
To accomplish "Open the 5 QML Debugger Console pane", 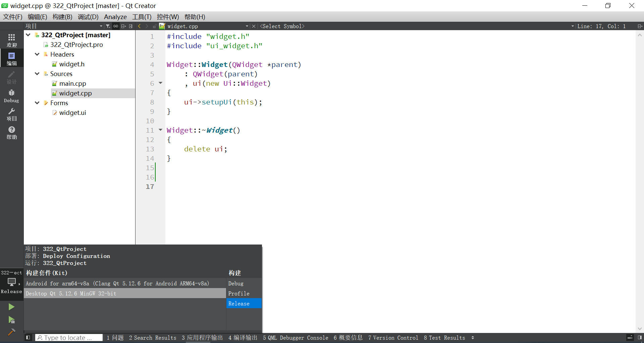I will [296, 338].
